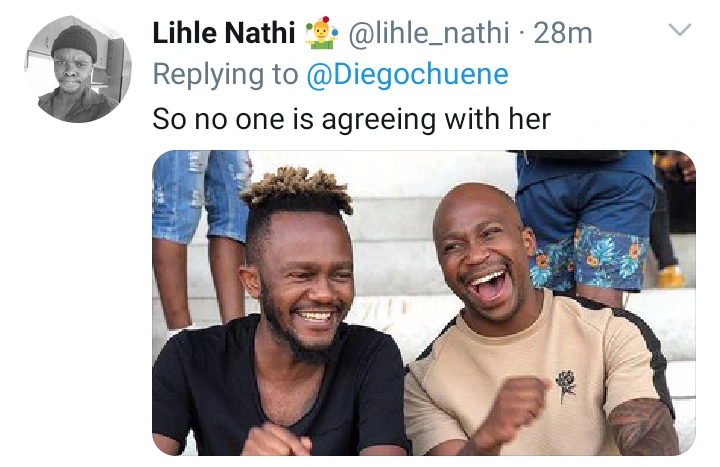Click the 'Replying to' label
720x467 pixels.
(x=225, y=75)
